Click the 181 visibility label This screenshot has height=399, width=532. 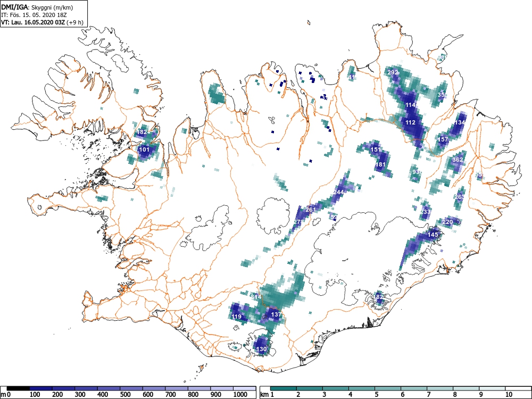pyautogui.click(x=380, y=164)
